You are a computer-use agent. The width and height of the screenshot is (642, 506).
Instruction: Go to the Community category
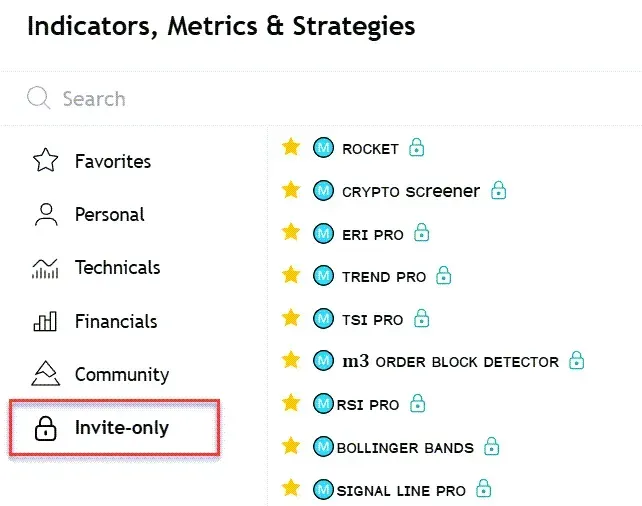121,374
